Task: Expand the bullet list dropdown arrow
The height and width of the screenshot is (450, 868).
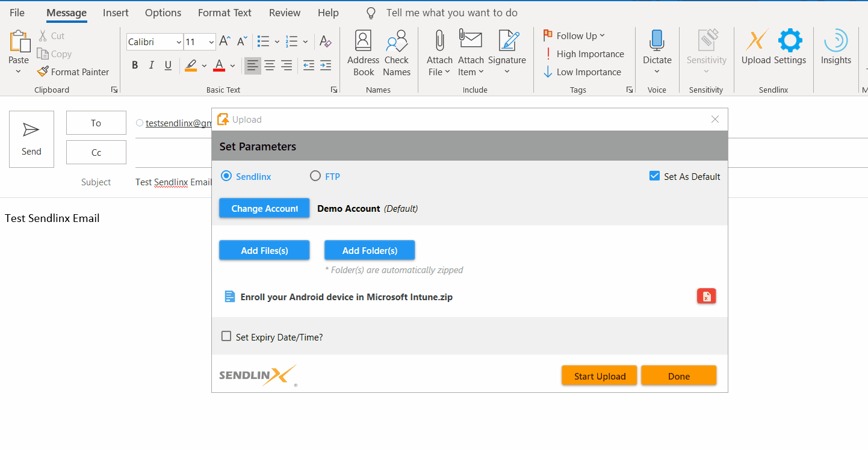Action: (x=277, y=42)
